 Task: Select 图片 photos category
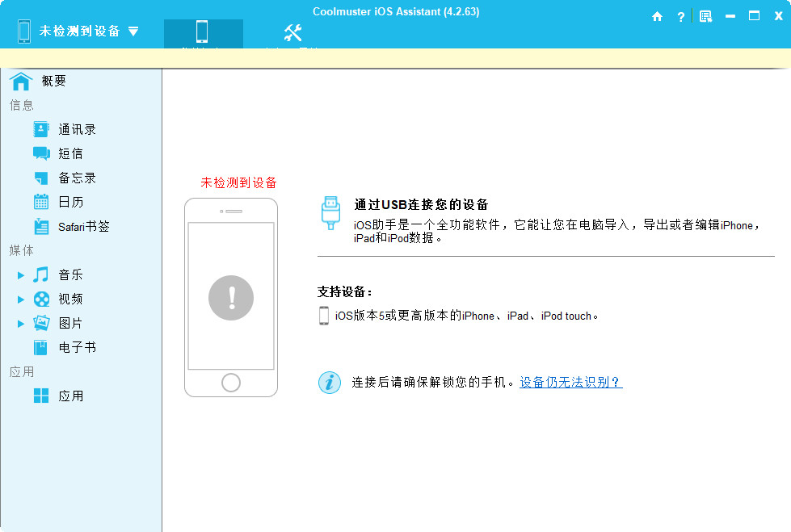coord(70,323)
